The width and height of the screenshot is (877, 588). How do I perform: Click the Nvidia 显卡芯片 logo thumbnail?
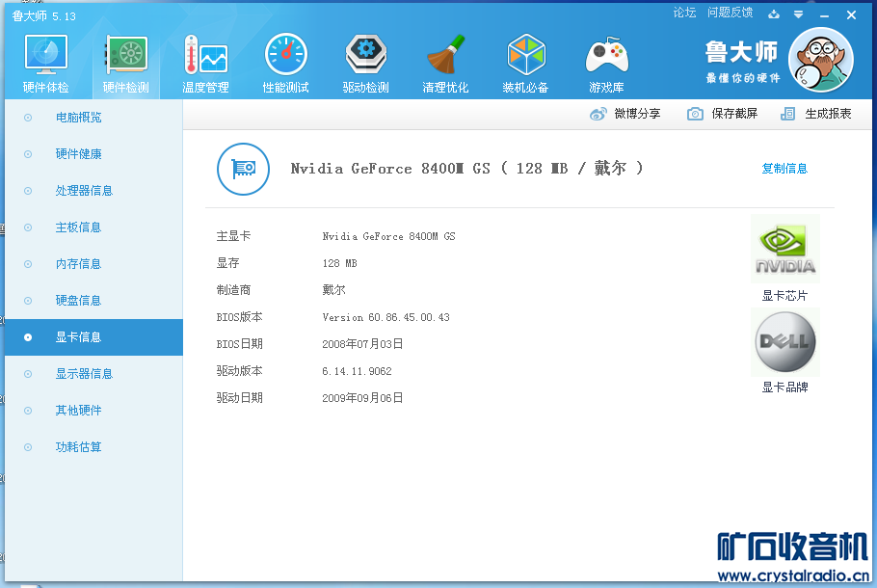(784, 250)
